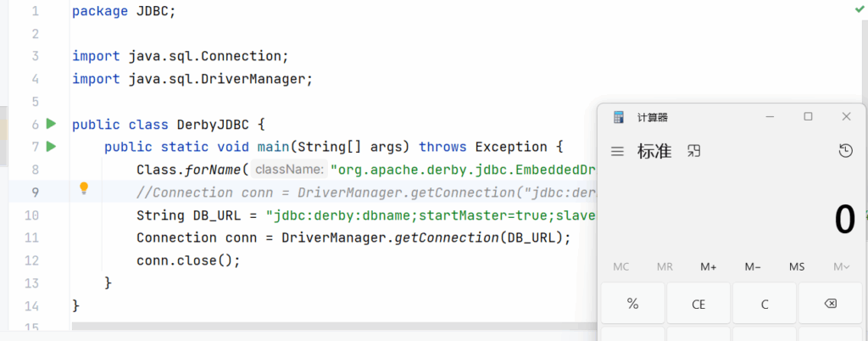Expand the M memory dropdown list
868x341 pixels.
(841, 266)
